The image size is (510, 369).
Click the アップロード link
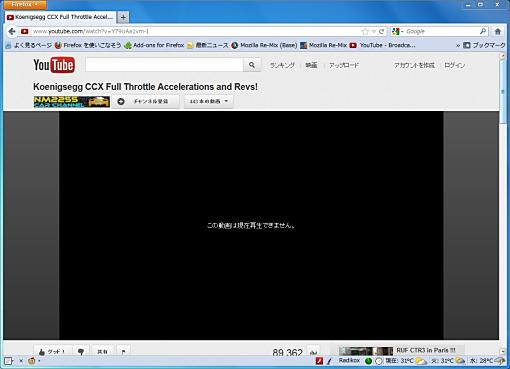coord(344,65)
